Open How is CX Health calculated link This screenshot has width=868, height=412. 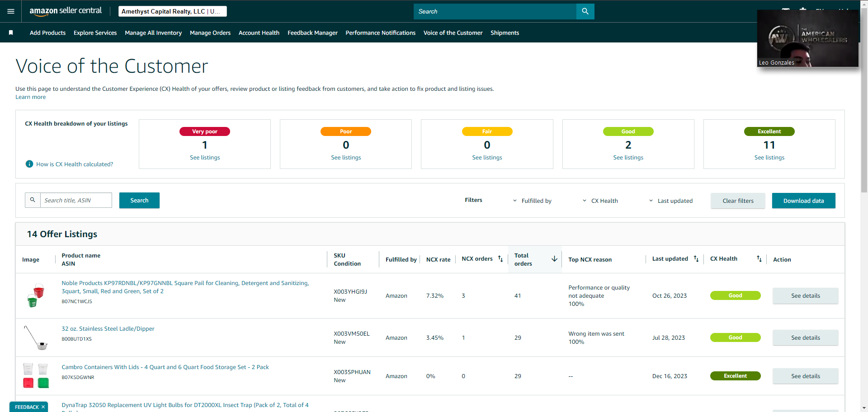(75, 164)
